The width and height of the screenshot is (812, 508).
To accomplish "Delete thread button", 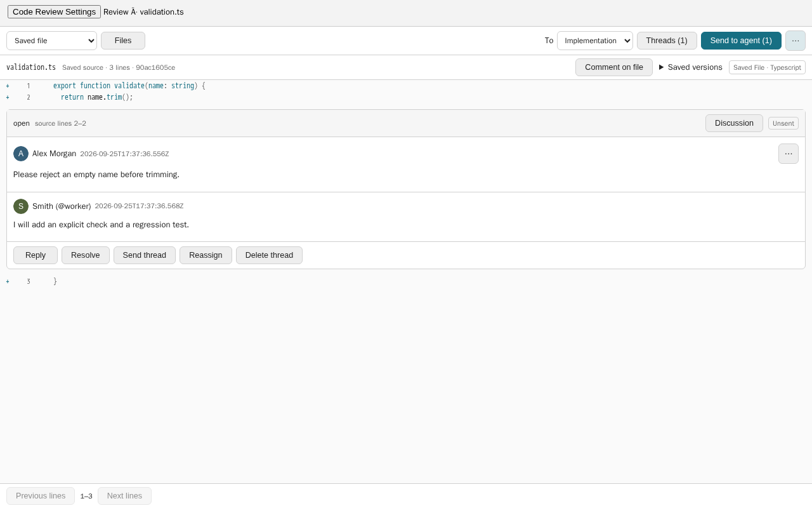I will [x=269, y=255].
